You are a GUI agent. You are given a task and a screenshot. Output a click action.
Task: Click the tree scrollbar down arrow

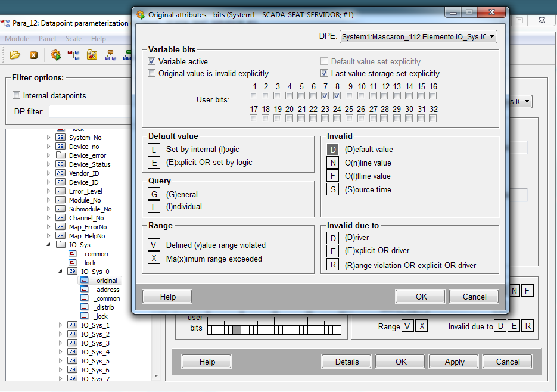[157, 375]
